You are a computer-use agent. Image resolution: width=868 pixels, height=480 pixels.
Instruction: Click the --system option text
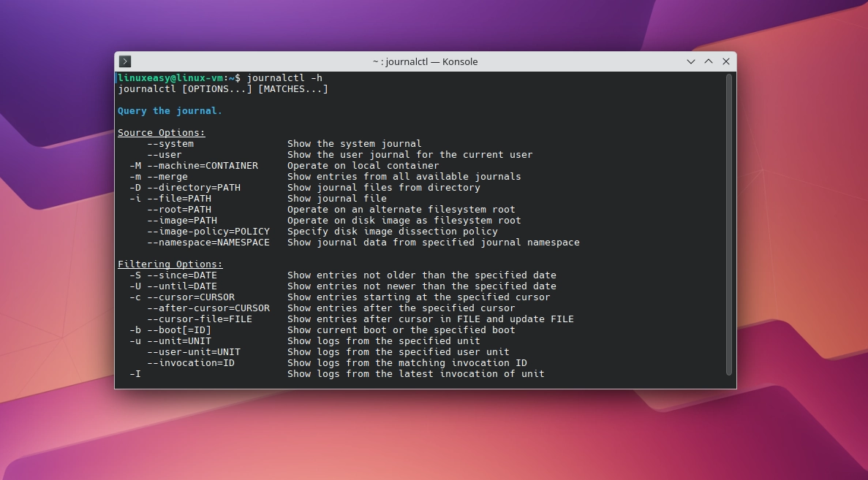point(170,144)
